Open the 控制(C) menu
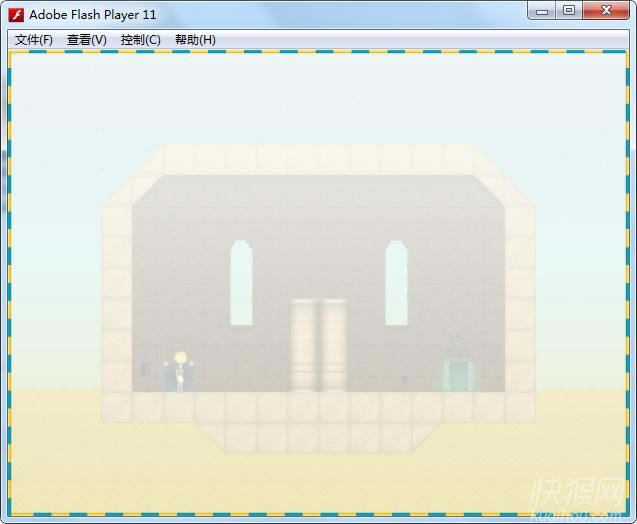 (x=140, y=40)
